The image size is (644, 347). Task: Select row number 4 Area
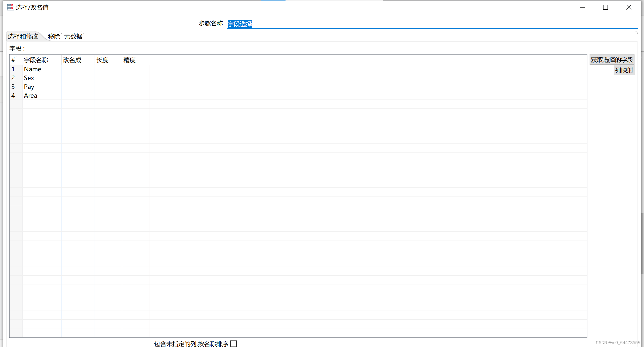(13, 95)
